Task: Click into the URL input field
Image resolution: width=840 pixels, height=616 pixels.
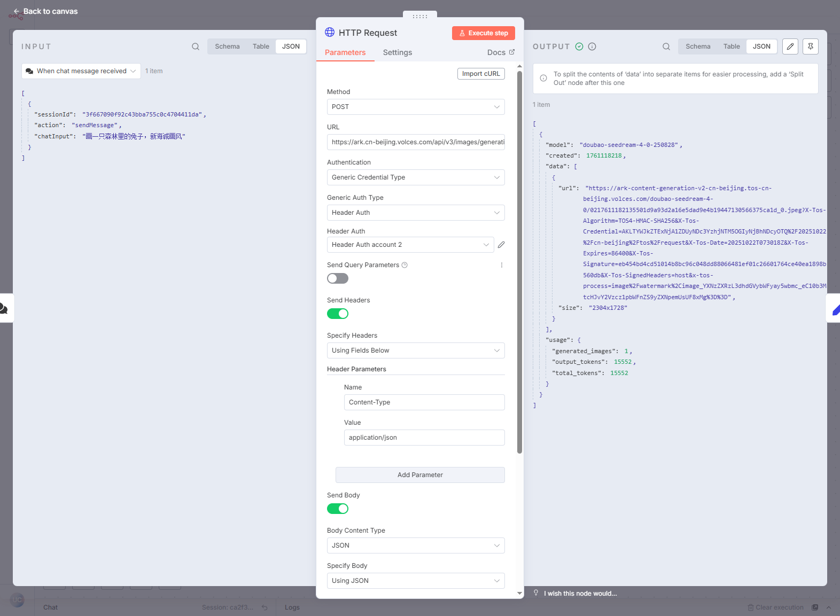Action: (416, 142)
